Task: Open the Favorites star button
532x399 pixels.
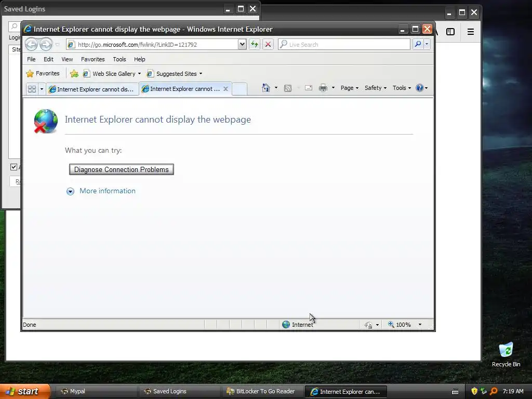Action: 43,73
